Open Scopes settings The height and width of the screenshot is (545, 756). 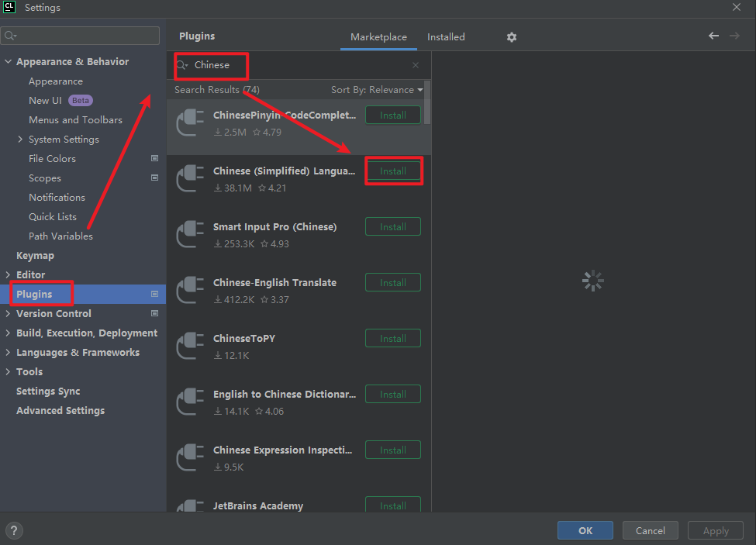pyautogui.click(x=45, y=178)
